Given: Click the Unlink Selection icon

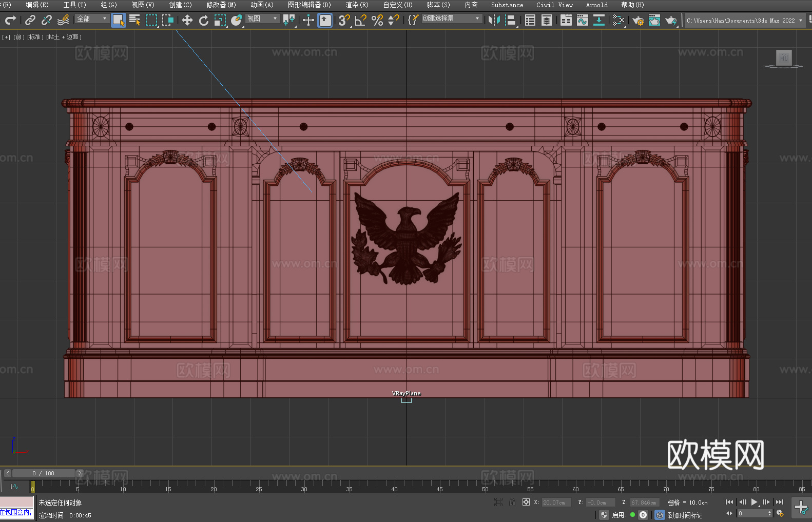Looking at the screenshot, I should tap(47, 20).
